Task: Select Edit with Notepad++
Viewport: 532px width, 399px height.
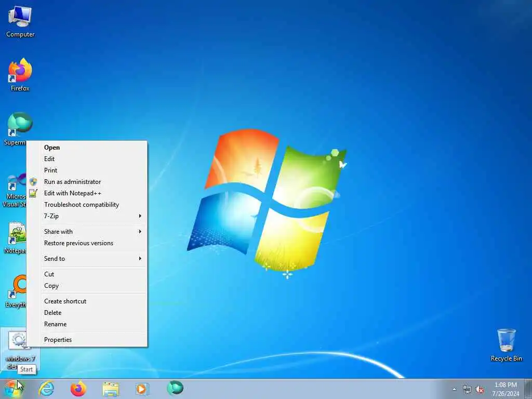Action: pyautogui.click(x=87, y=193)
